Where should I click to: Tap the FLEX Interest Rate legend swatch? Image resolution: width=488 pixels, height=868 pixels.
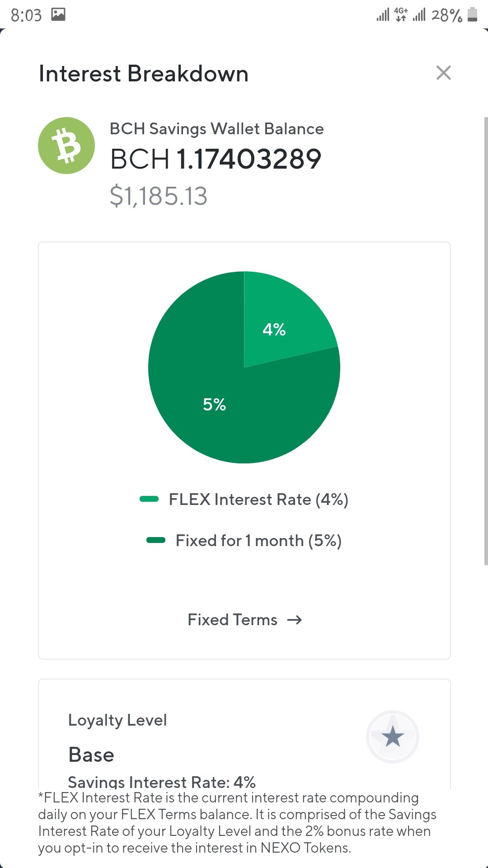(149, 499)
